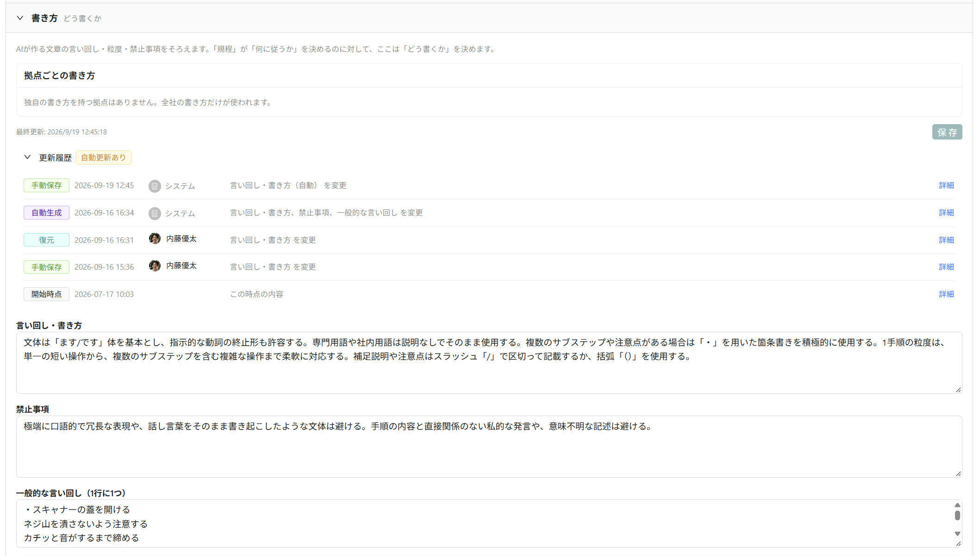Click the 復元 tag

click(46, 240)
